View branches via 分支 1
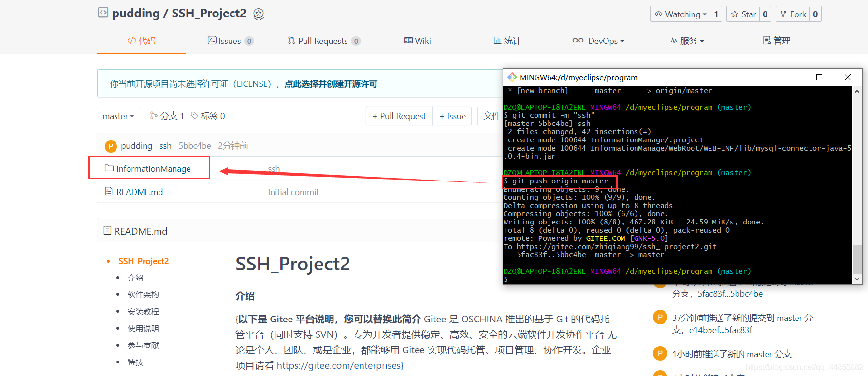Screen dimensions: 868x376 click(x=167, y=116)
